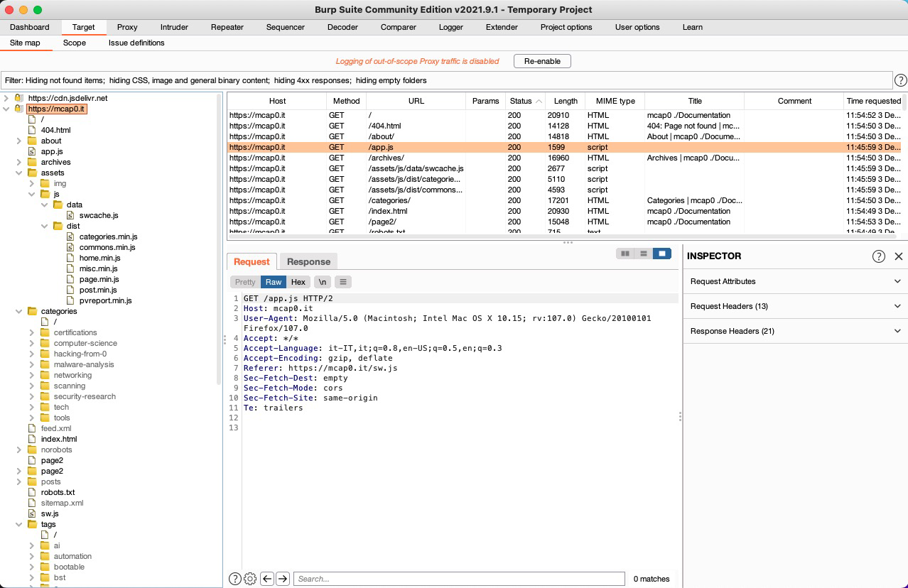The width and height of the screenshot is (908, 588).
Task: Open the User options tab
Action: click(637, 27)
